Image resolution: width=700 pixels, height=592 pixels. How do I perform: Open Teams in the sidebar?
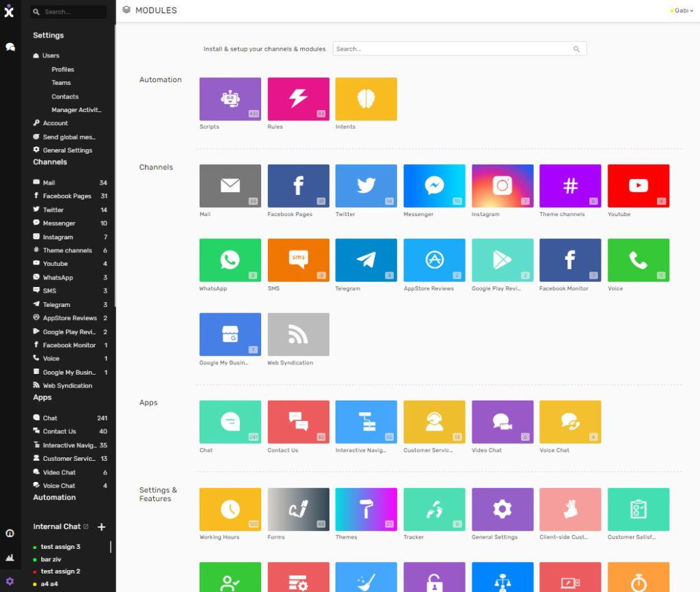coord(61,83)
